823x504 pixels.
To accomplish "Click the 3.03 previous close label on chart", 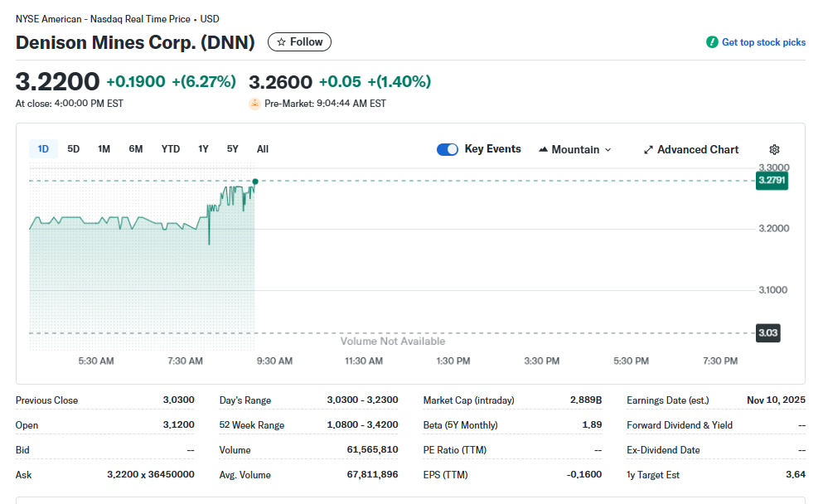I will (768, 333).
